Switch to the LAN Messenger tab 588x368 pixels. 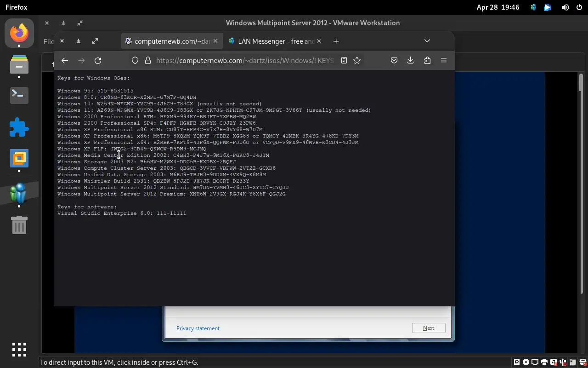(275, 41)
